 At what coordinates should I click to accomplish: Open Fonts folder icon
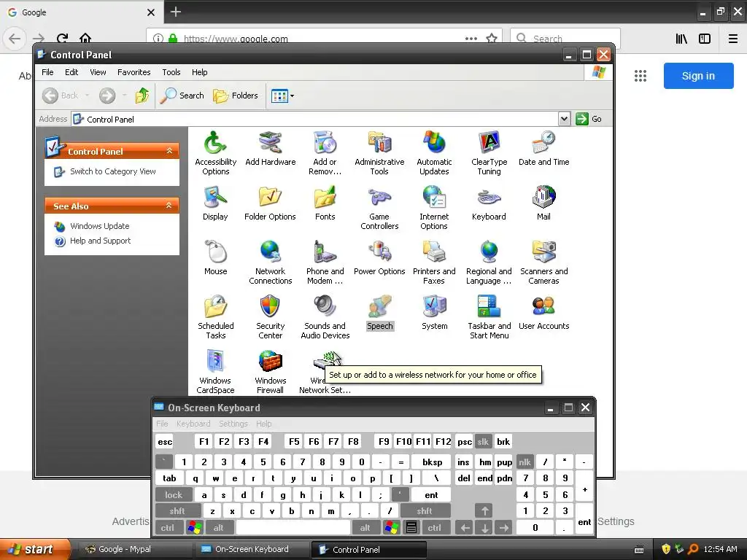325,203
